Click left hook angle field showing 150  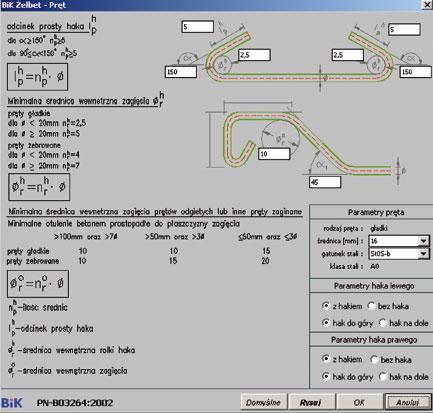(x=181, y=72)
